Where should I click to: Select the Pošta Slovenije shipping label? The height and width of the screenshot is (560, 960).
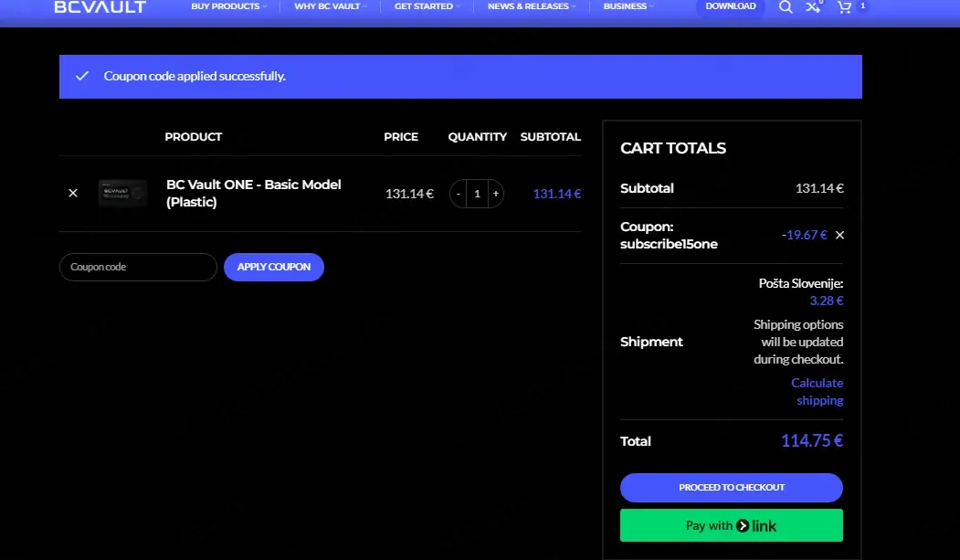click(x=801, y=283)
